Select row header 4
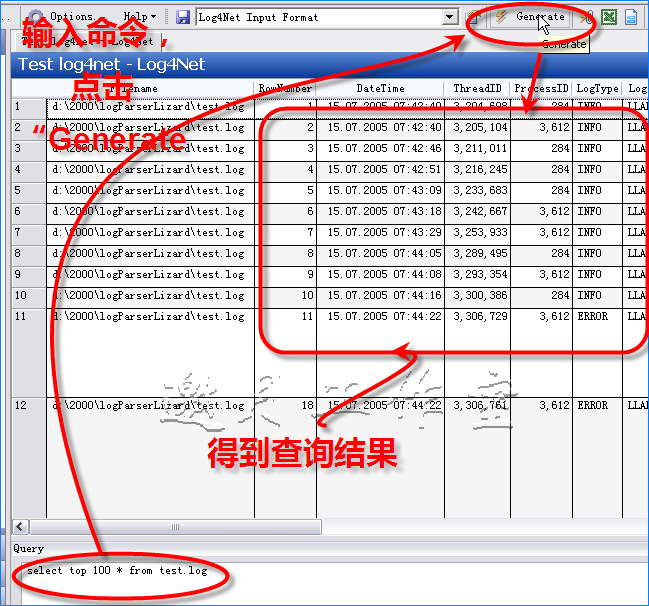This screenshot has width=649, height=606. point(29,170)
